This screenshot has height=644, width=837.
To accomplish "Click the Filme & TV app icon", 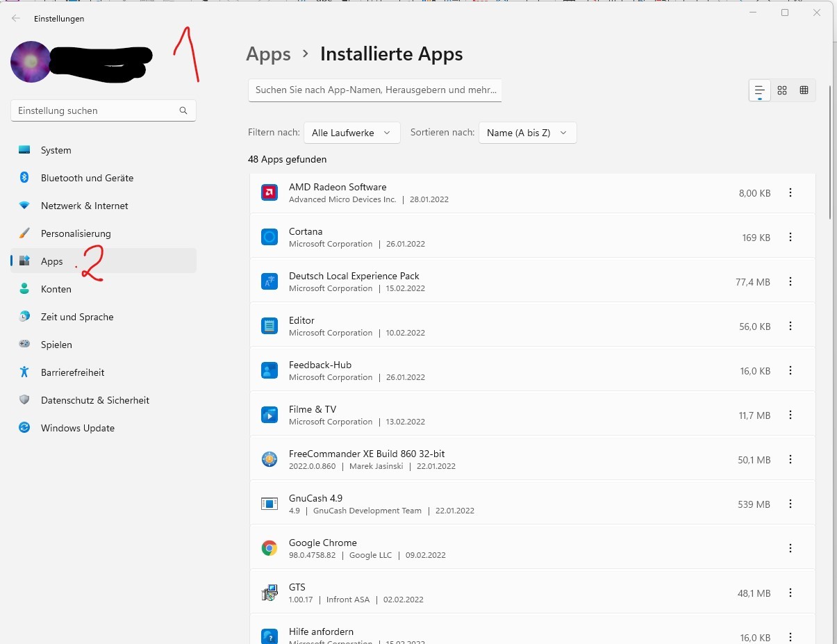I will pos(270,415).
